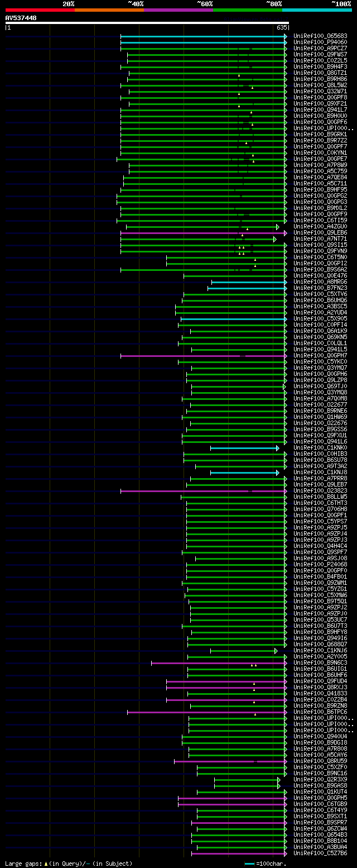The image size is (357, 868).
Task: Click the 635 query end position label
Action: (x=282, y=27)
